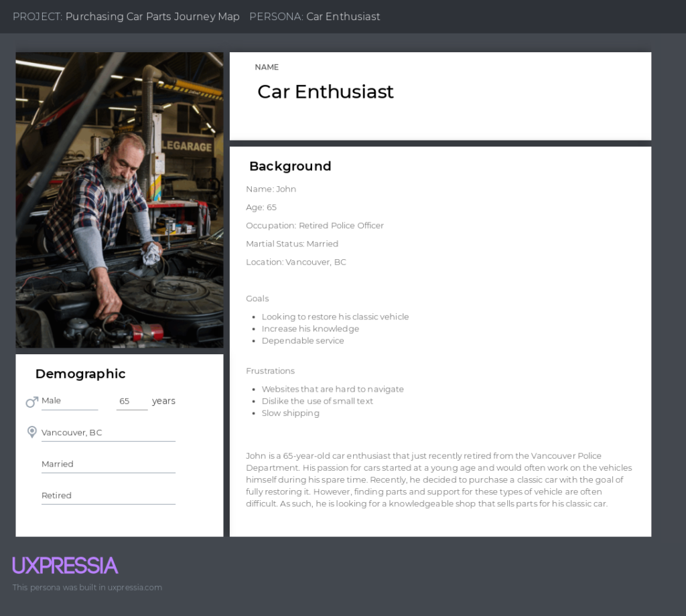Click goal item Increase his knowledge
The width and height of the screenshot is (686, 616).
[310, 328]
